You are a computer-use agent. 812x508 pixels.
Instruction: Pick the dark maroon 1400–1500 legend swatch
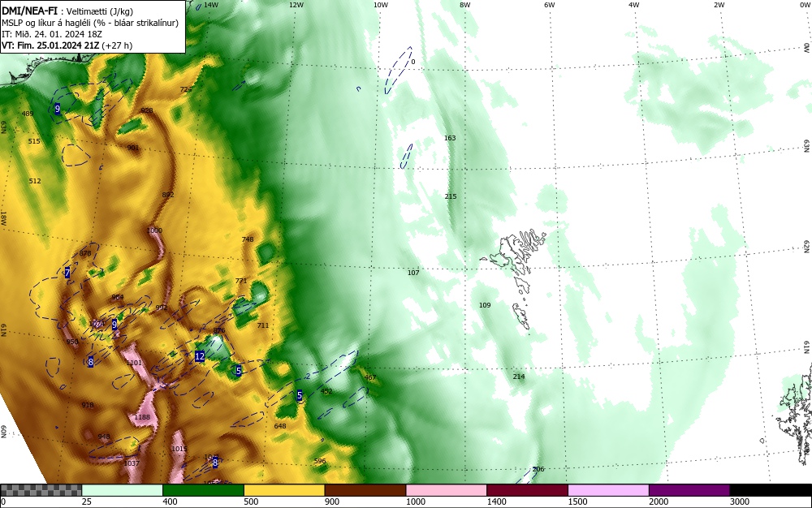pos(527,490)
